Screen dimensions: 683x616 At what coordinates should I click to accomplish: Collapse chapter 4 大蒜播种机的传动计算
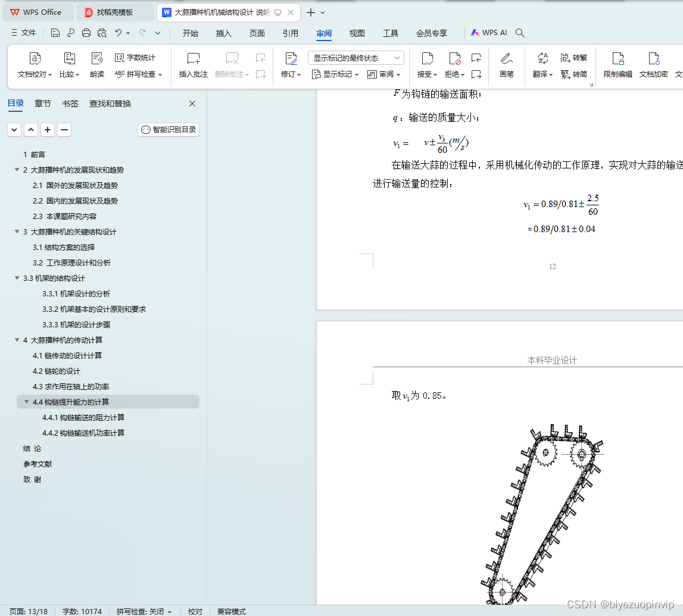pyautogui.click(x=17, y=340)
